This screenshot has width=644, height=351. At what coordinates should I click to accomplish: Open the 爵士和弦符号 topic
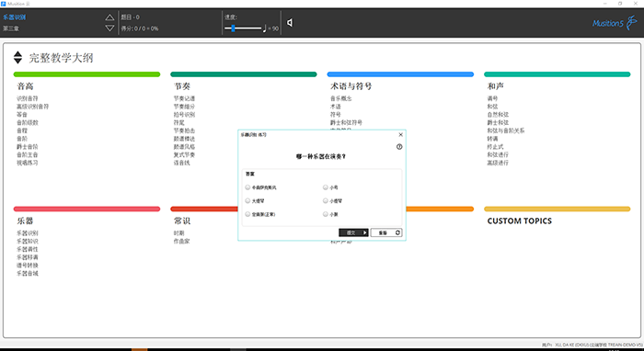pyautogui.click(x=346, y=122)
